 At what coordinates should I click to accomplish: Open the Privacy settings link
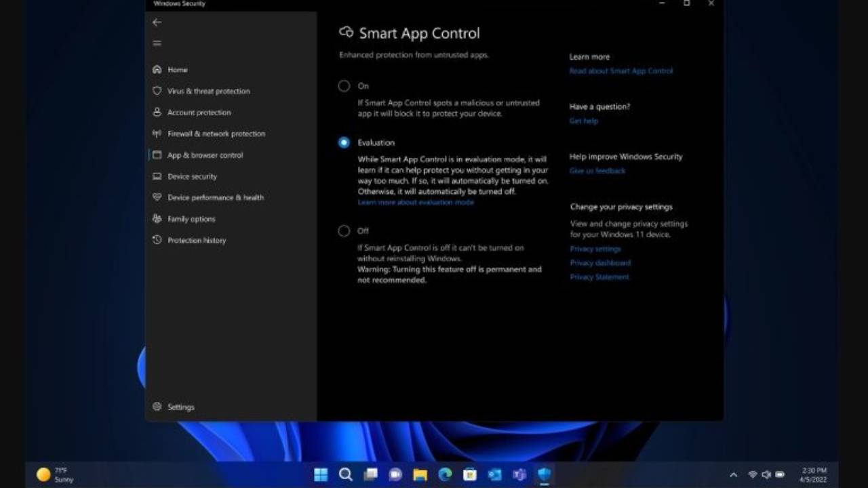tap(595, 249)
